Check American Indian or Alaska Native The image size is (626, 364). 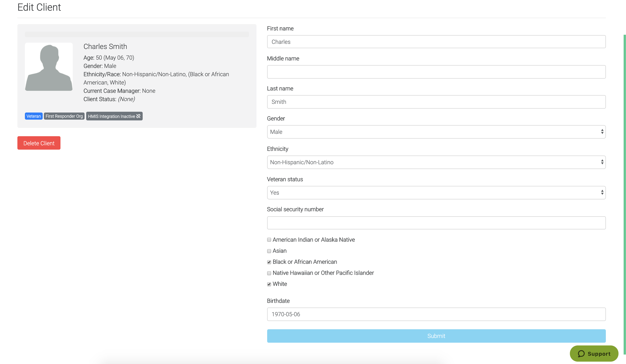[269, 240]
